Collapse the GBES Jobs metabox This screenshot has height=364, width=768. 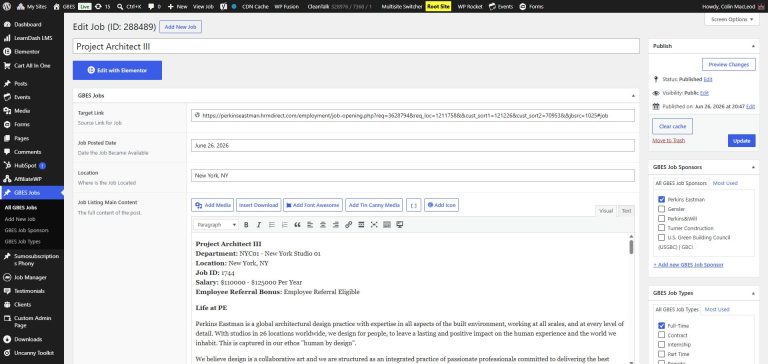tap(633, 96)
